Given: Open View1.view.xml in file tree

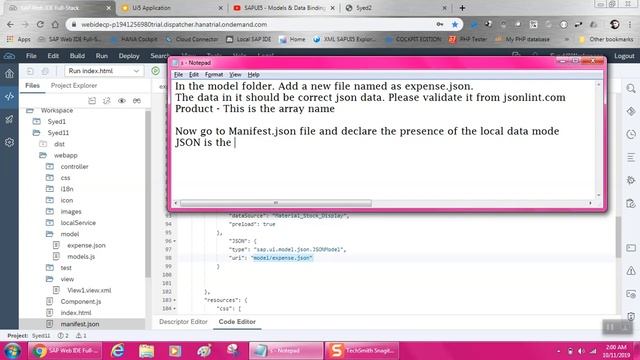Looking at the screenshot, I should (x=89, y=291).
